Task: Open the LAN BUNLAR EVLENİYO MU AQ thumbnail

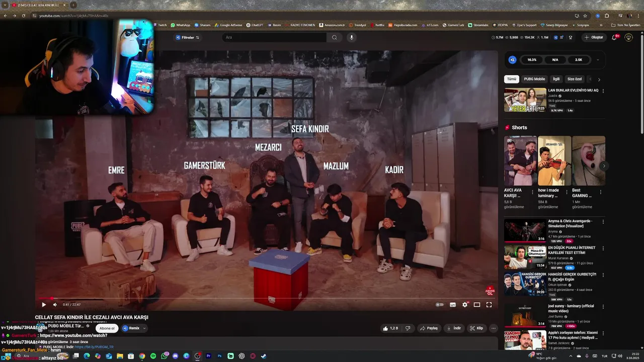Action: (525, 100)
